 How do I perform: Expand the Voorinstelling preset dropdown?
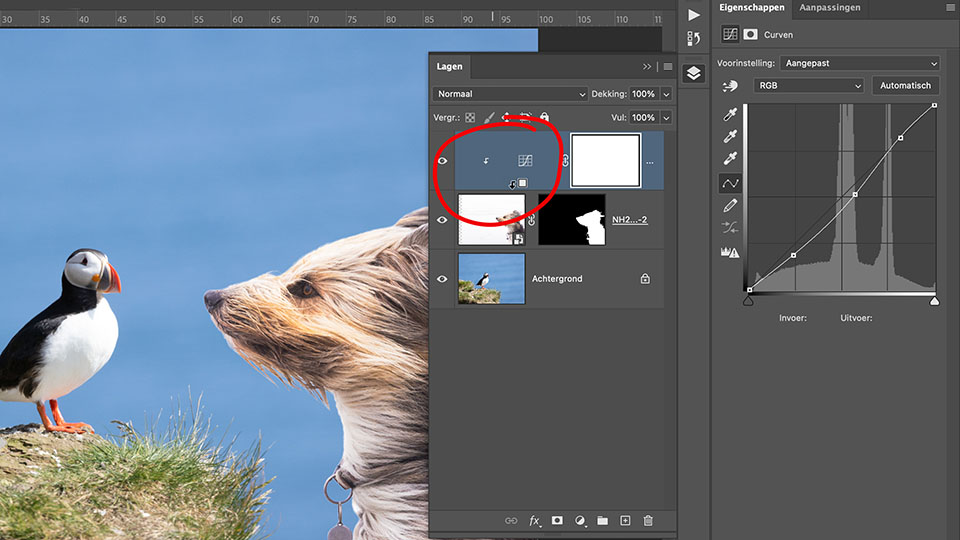(860, 63)
